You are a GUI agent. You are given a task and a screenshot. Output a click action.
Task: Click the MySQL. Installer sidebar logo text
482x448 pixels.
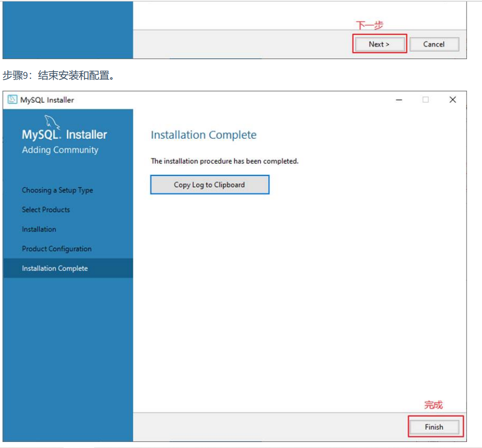click(64, 135)
